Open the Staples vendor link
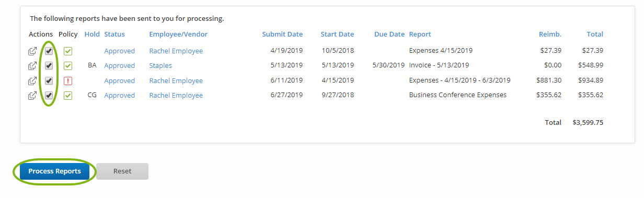 pyautogui.click(x=160, y=66)
